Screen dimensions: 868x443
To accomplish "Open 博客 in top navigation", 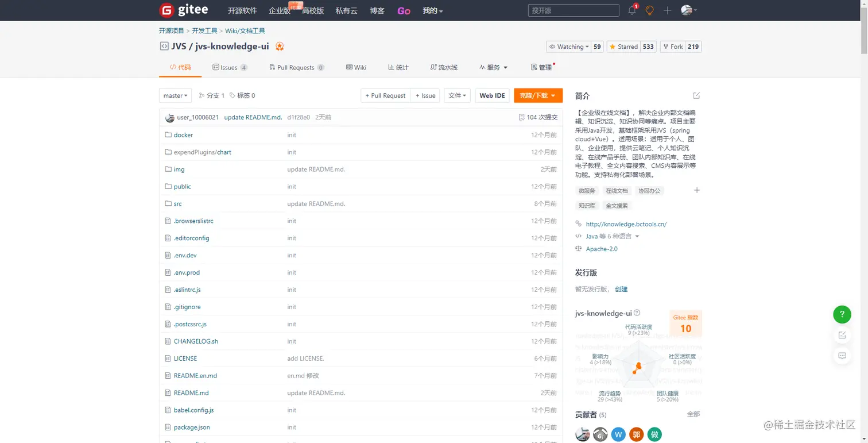I will (377, 10).
